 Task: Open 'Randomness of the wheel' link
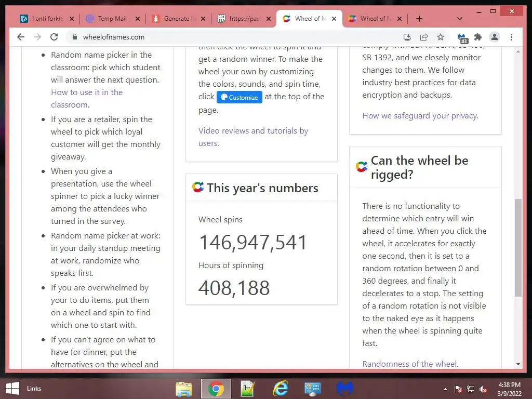409,364
